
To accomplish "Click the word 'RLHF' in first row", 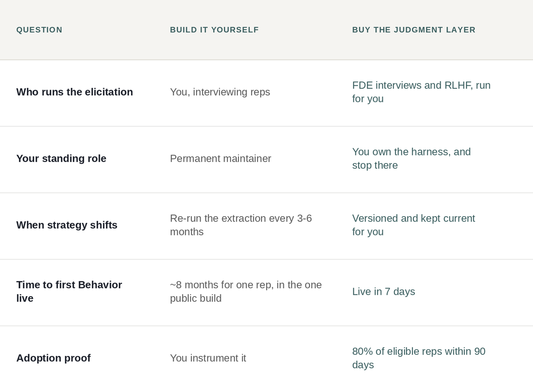I will [x=458, y=85].
